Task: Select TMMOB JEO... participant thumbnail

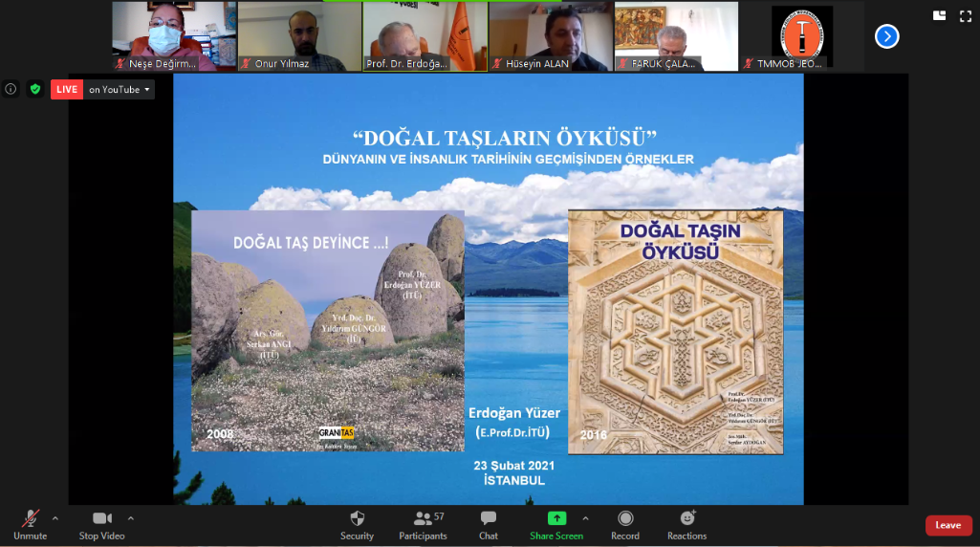Action: [x=802, y=35]
